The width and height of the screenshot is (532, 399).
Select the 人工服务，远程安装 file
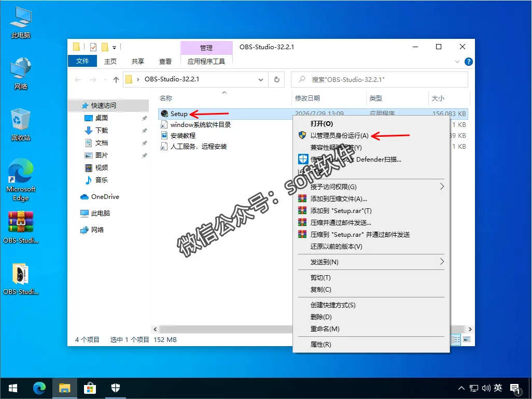point(199,147)
